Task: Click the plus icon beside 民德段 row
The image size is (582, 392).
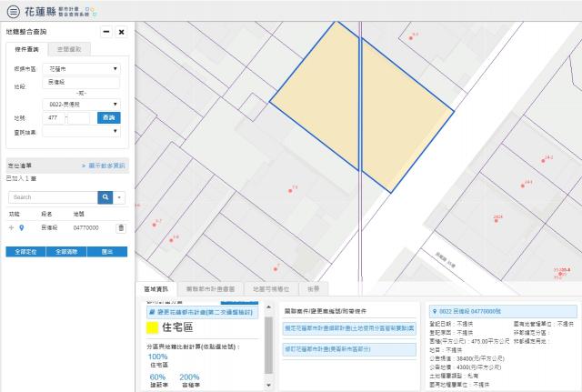Action: (12, 227)
